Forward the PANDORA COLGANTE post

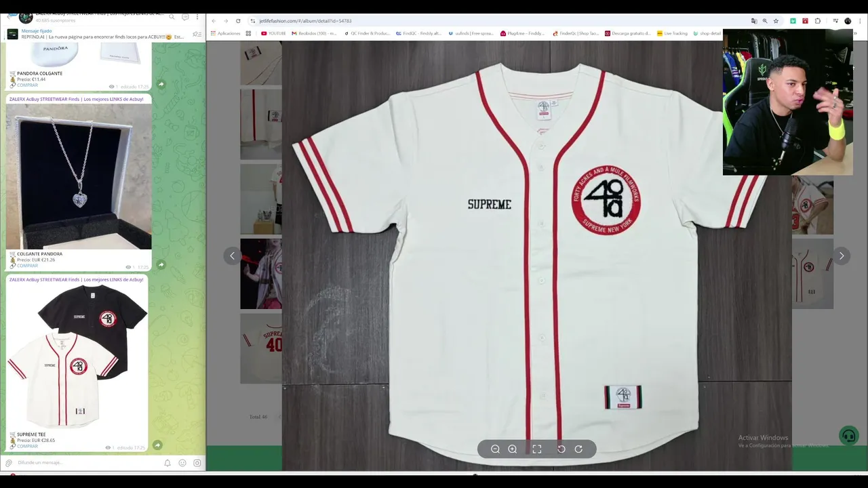click(x=161, y=84)
